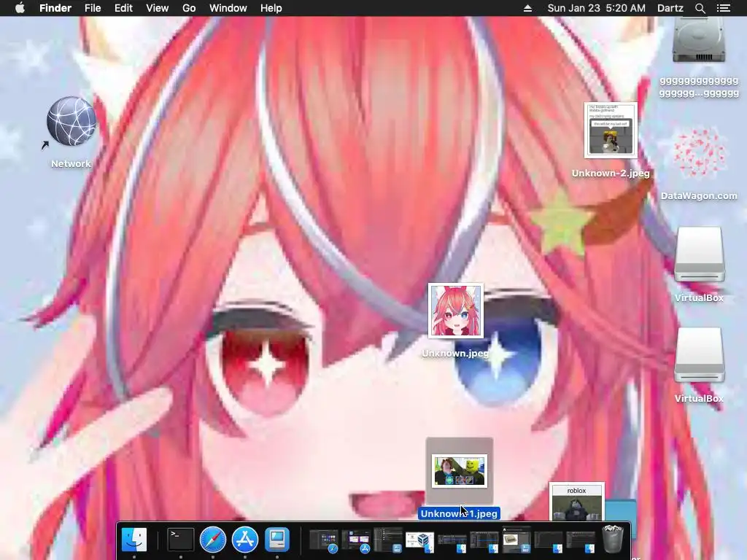Restore the minimized VirtualBox window in Dock
This screenshot has height=560, width=747.
419,542
